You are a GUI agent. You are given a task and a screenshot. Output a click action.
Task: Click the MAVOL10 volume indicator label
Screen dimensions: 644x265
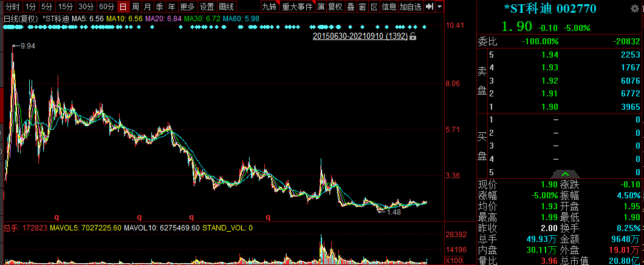[162, 227]
